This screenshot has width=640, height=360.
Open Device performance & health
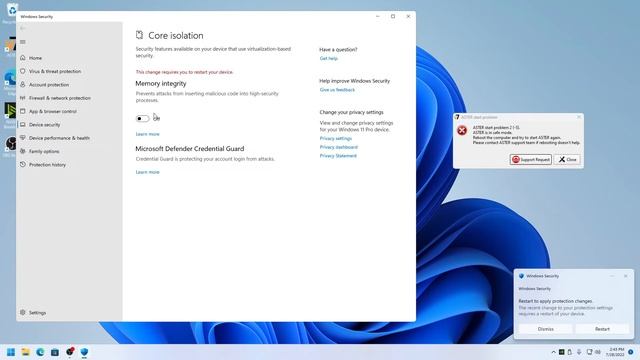click(x=59, y=138)
